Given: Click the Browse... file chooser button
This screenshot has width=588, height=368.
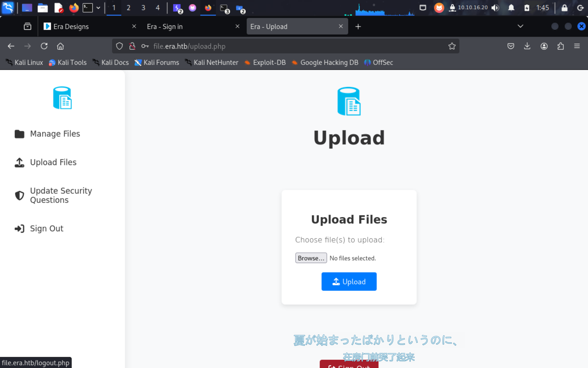Looking at the screenshot, I should pos(311,258).
